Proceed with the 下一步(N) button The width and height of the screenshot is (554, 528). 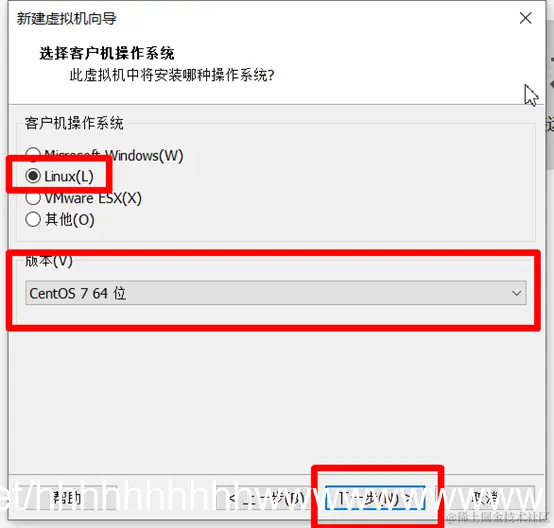click(375, 498)
